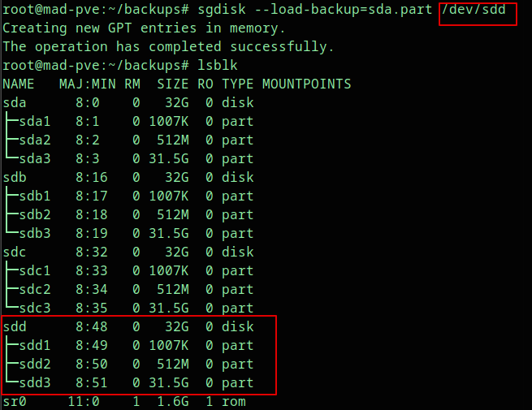Click the sdd1 partition name
The image size is (532, 410).
pyautogui.click(x=35, y=345)
